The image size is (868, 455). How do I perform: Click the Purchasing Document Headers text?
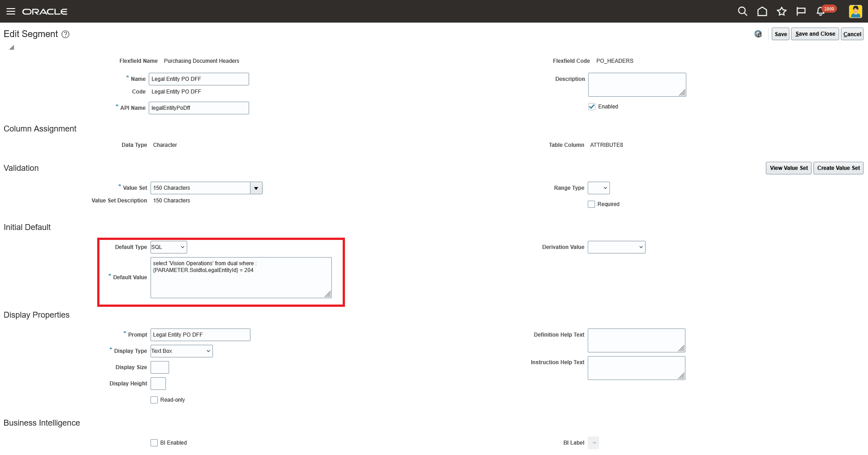(202, 61)
